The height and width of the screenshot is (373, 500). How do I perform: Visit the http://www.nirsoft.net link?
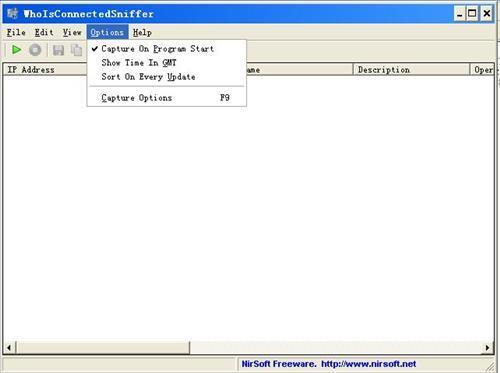368,364
